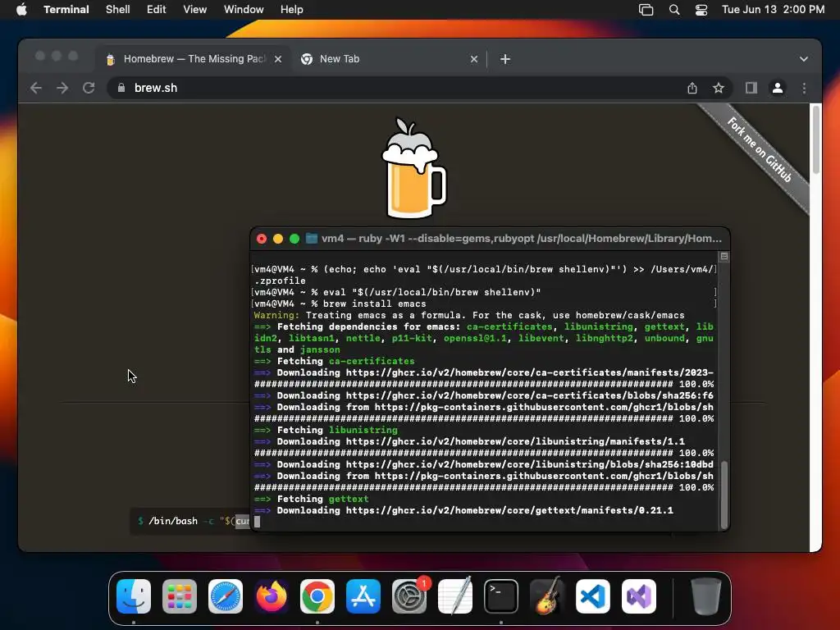Click the Homebrew beer mug logo
Viewport: 840px width, 630px height.
tap(413, 167)
